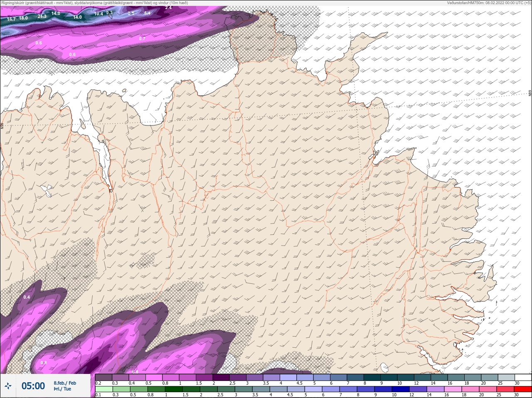Select lower legend swatch between 0.1 and 0.3
The image size is (532, 398).
(x=103, y=389)
